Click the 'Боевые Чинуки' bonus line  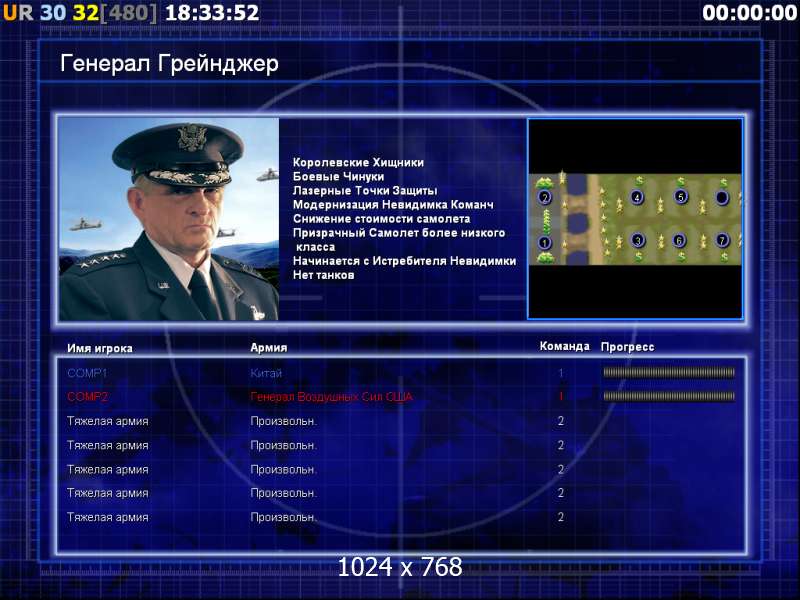(x=338, y=177)
